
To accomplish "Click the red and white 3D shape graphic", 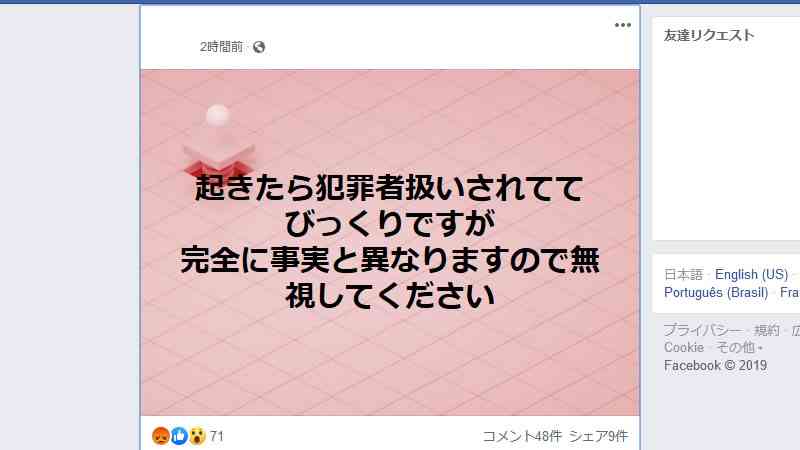I will [219, 143].
